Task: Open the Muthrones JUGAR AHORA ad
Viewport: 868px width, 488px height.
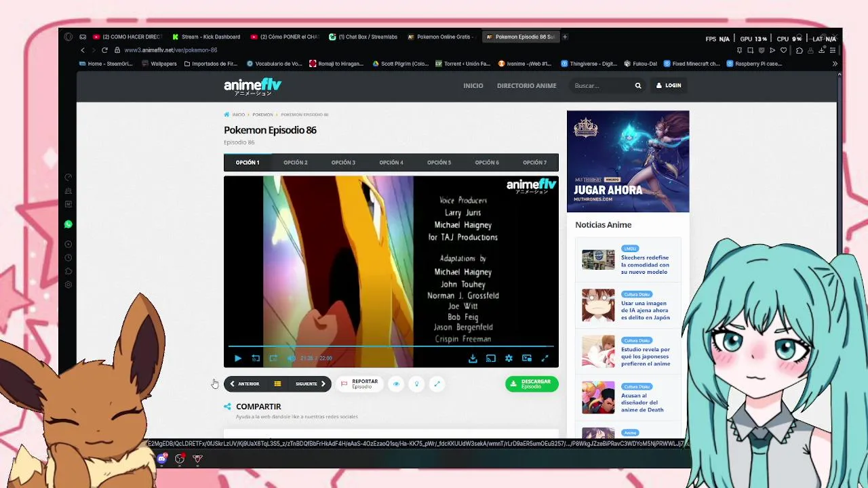Action: (628, 161)
